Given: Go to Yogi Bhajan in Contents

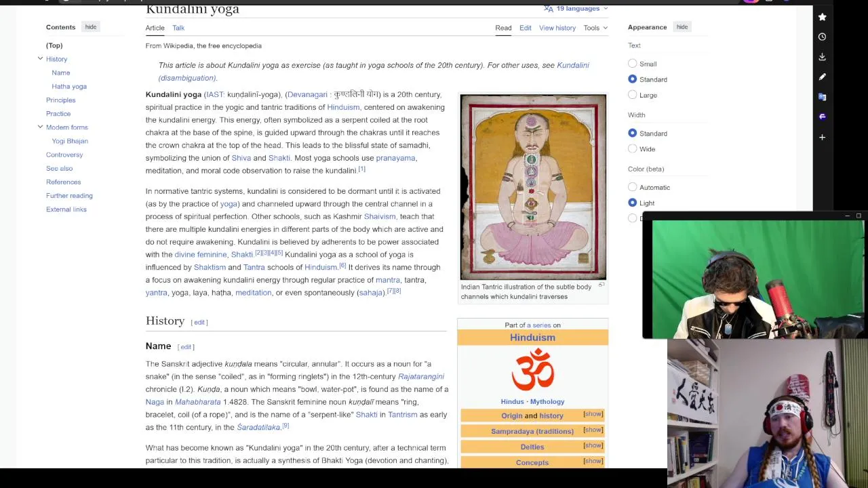Looking at the screenshot, I should (x=70, y=141).
